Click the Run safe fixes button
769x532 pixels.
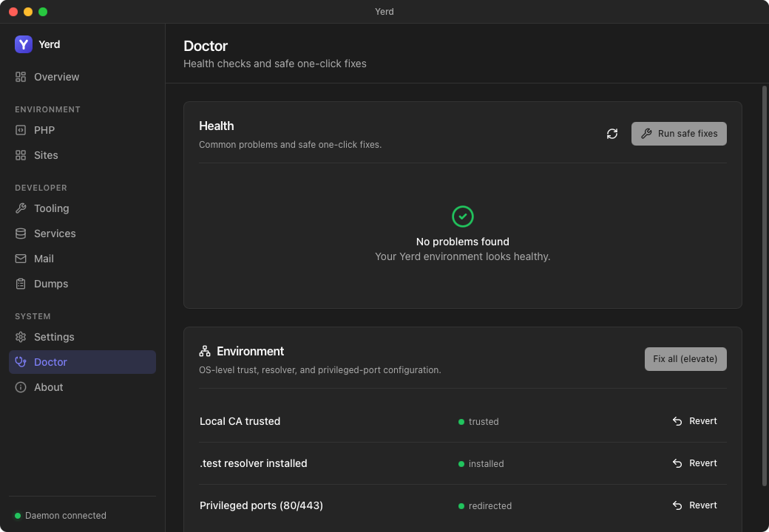(679, 134)
